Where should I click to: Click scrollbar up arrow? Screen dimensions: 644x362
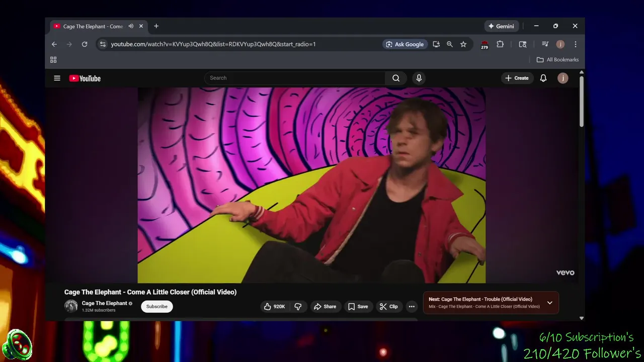coord(582,73)
